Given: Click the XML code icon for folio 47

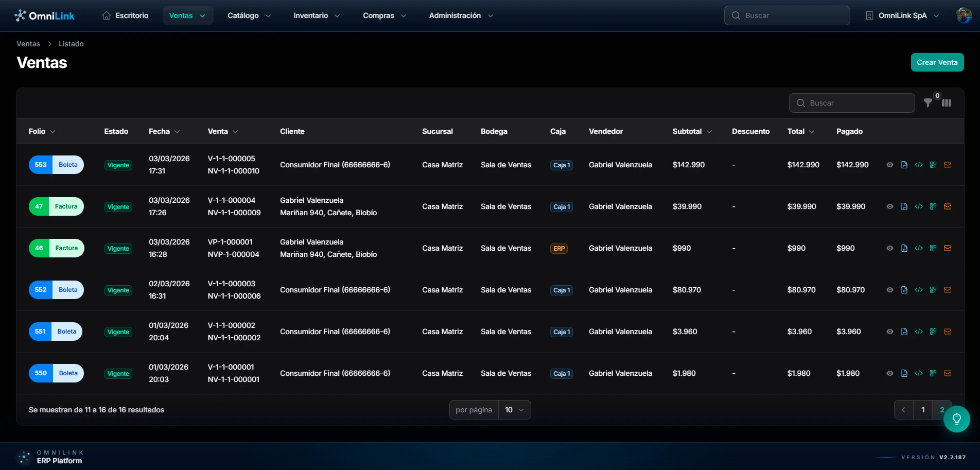Looking at the screenshot, I should tap(919, 206).
